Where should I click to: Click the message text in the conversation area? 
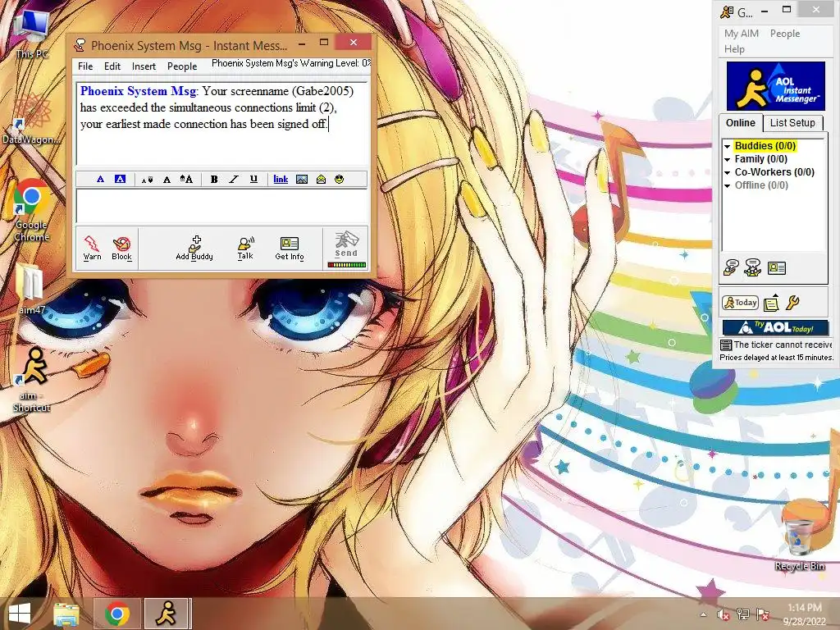pyautogui.click(x=217, y=107)
